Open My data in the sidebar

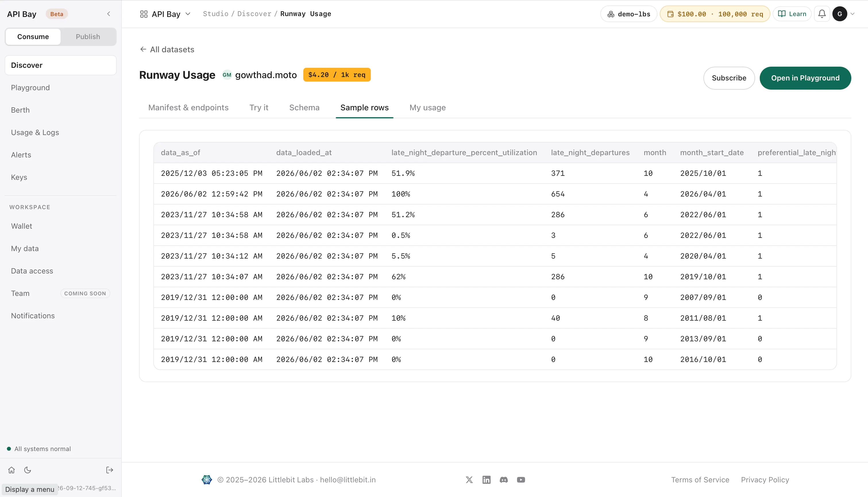pyautogui.click(x=61, y=248)
